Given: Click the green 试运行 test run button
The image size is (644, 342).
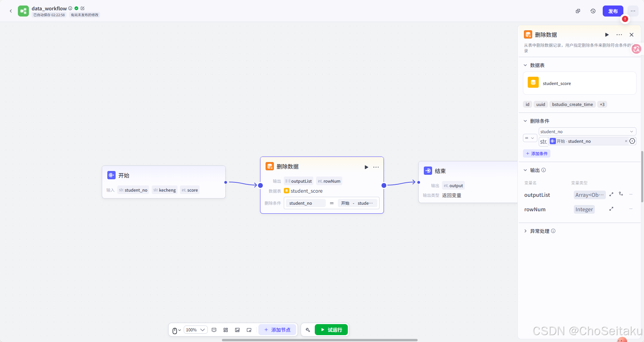Looking at the screenshot, I should (x=331, y=330).
